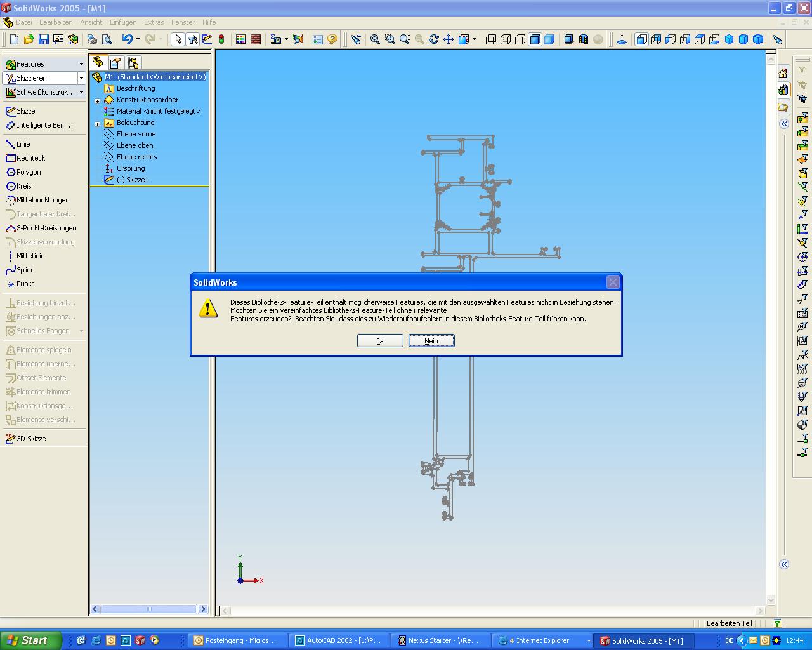Open the Fenster menu

point(183,22)
